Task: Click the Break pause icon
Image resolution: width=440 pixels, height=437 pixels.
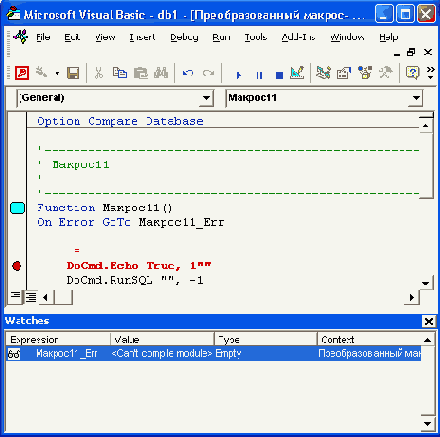Action: pyautogui.click(x=259, y=75)
